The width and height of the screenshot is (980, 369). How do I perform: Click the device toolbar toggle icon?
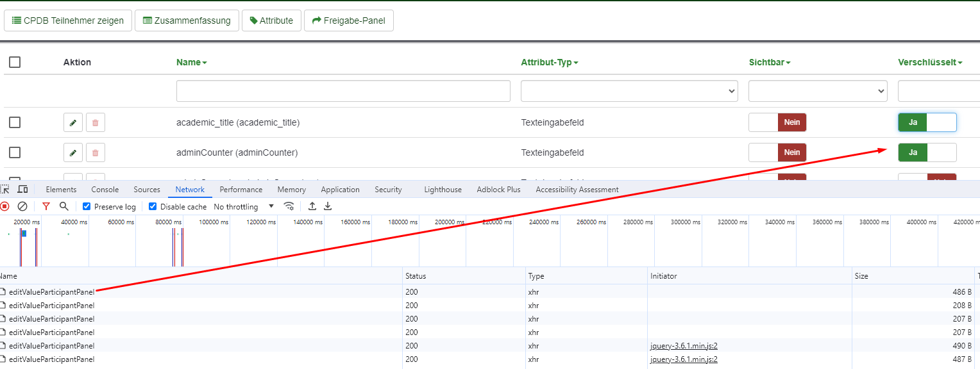(x=22, y=190)
